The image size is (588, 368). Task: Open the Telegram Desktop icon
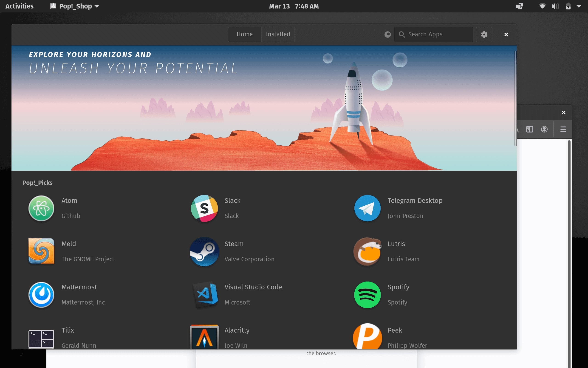pos(367,208)
